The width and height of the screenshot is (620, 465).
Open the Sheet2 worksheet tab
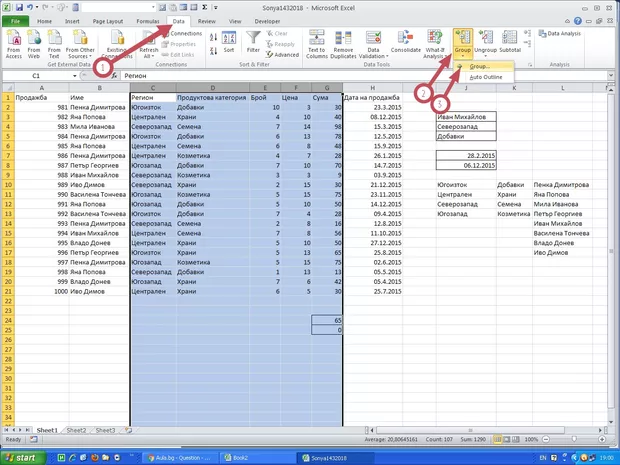click(x=75, y=430)
